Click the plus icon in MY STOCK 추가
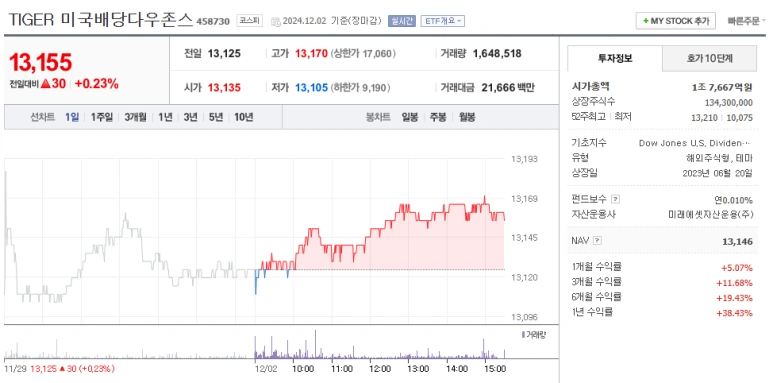 click(x=645, y=21)
